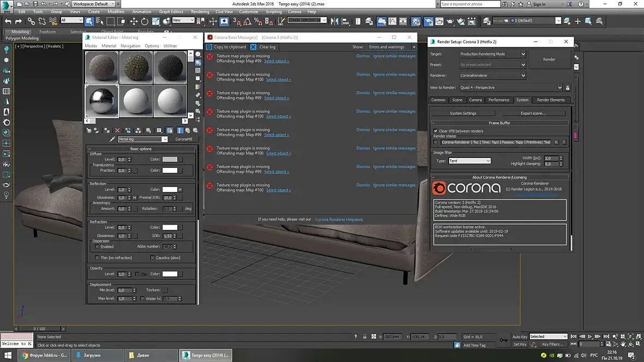This screenshot has height=362, width=644.
Task: Toggle the material editor background checker icon
Action: click(198, 70)
